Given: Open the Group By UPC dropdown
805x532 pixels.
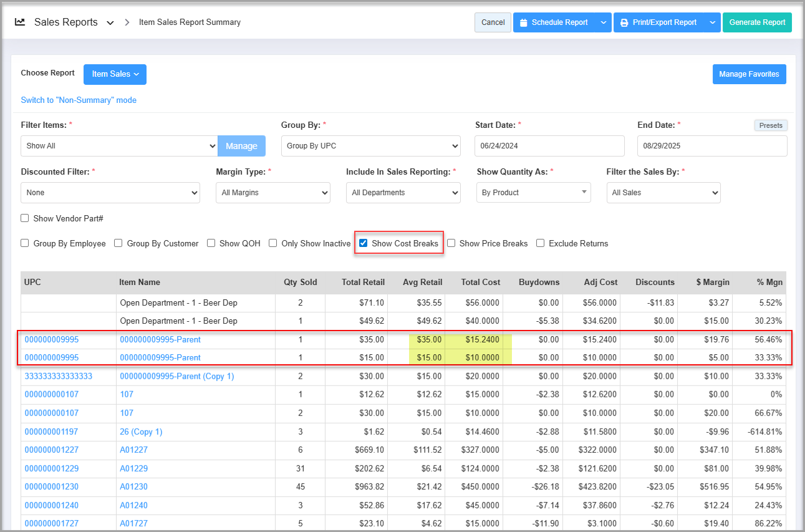Looking at the screenshot, I should (370, 146).
